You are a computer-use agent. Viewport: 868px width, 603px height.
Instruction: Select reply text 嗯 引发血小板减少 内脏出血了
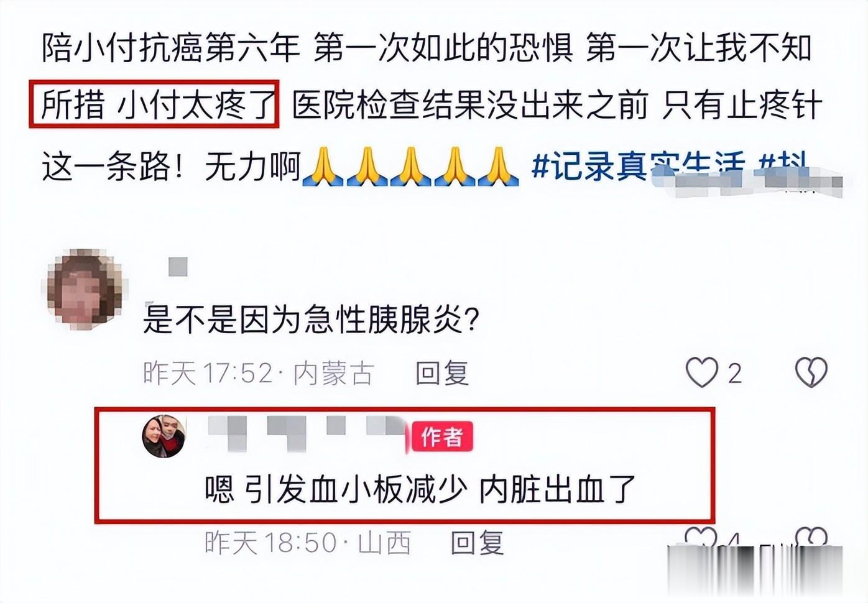[421, 490]
